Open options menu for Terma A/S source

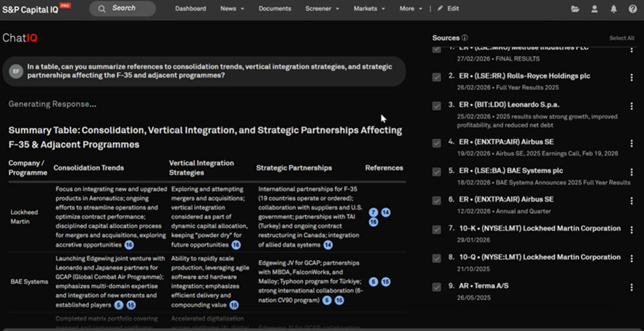click(632, 287)
